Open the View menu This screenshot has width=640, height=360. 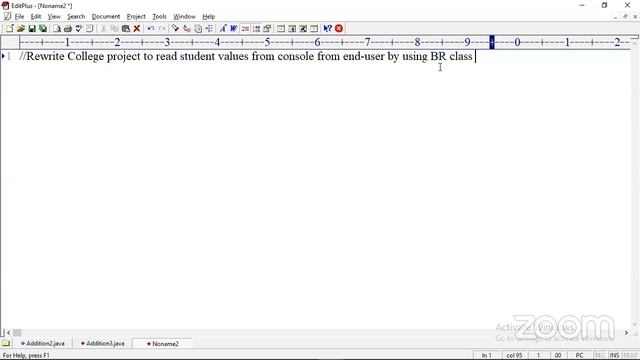pos(54,17)
